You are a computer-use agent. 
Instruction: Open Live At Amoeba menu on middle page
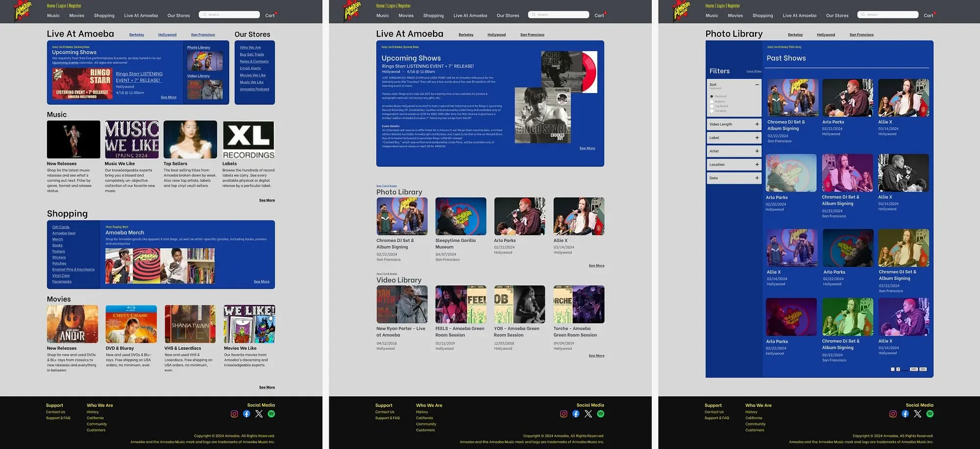[x=470, y=16]
